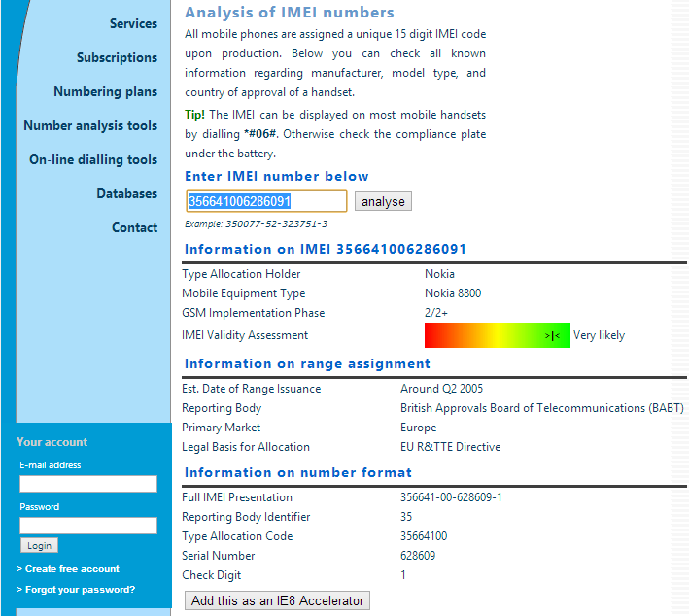Select the British Approvals Board reporting body value

click(542, 408)
